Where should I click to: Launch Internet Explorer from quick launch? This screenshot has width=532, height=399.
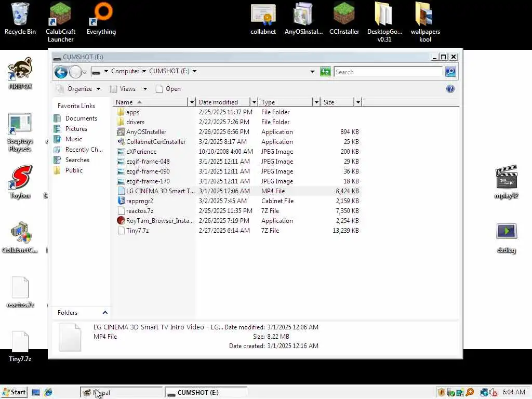pos(48,393)
